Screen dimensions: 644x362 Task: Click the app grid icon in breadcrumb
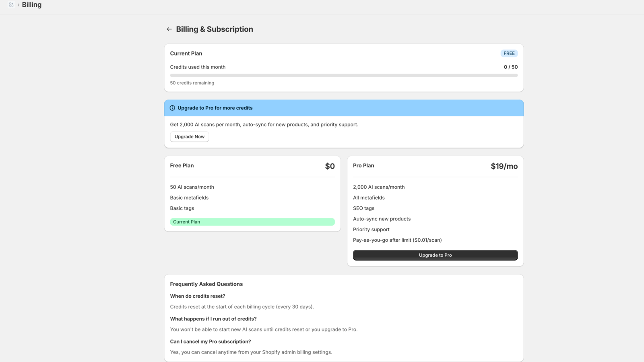point(11,5)
